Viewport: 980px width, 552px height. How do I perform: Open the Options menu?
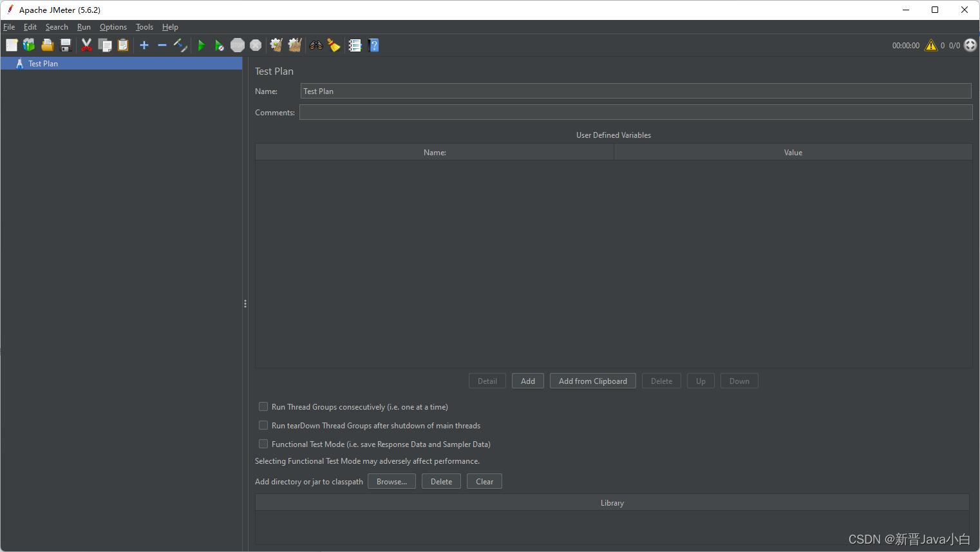[113, 27]
